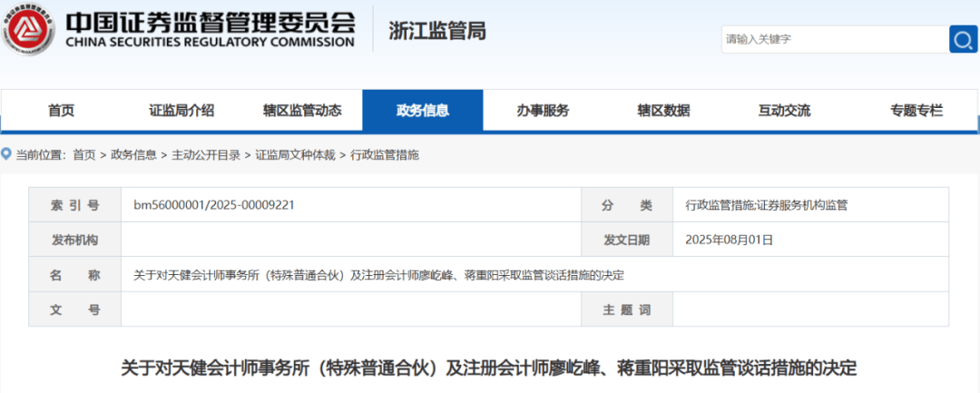Click the date 2025年08月01日
Screen dimensions: 980x393
pos(730,240)
